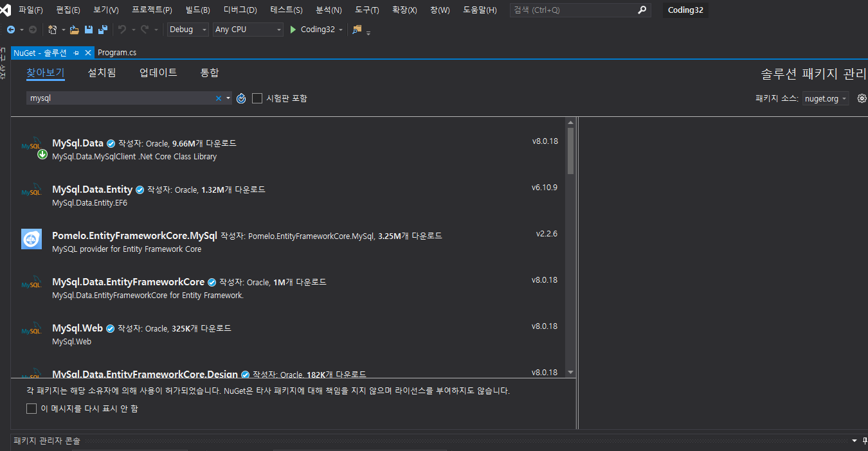Open the 도구(T) menu
This screenshot has height=451, width=868.
coord(366,10)
